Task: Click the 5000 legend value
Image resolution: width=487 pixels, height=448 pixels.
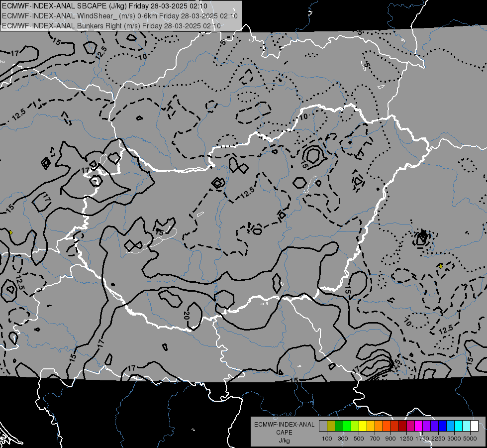Action: [x=470, y=439]
